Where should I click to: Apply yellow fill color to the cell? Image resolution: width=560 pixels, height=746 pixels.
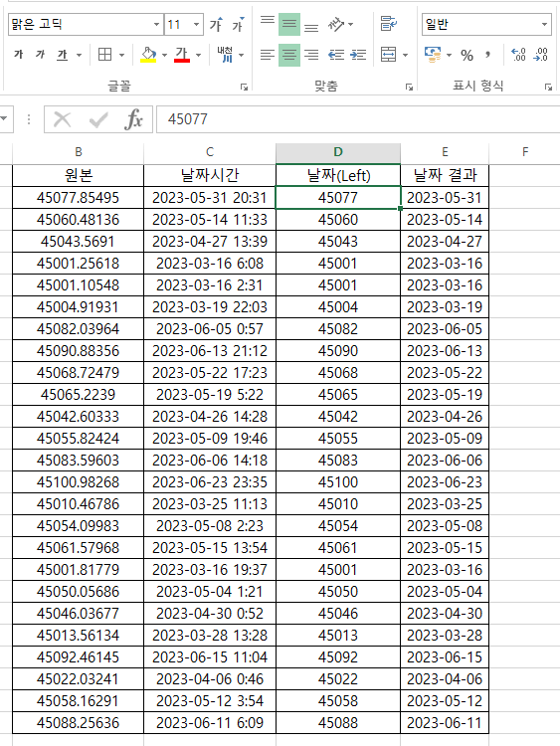click(149, 55)
